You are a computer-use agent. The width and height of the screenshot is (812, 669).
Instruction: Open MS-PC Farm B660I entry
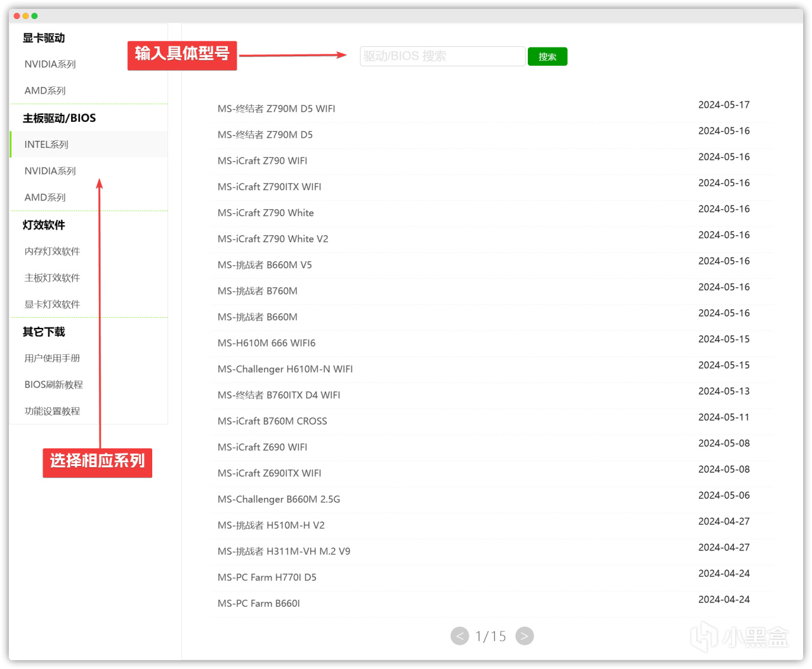click(x=259, y=603)
